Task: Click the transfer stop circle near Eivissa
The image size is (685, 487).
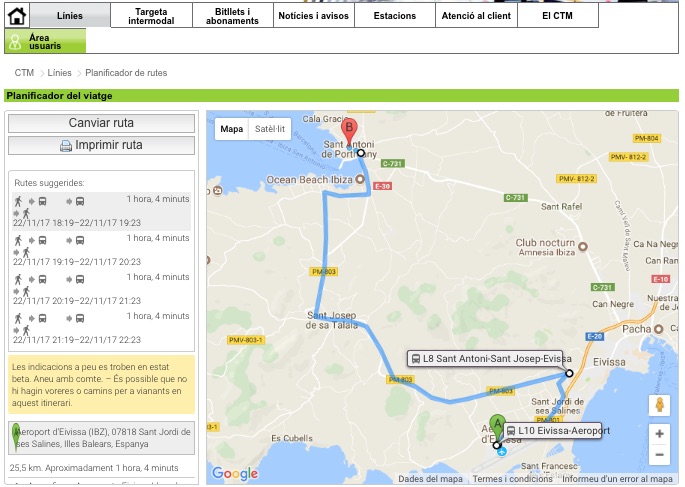Action: [569, 373]
